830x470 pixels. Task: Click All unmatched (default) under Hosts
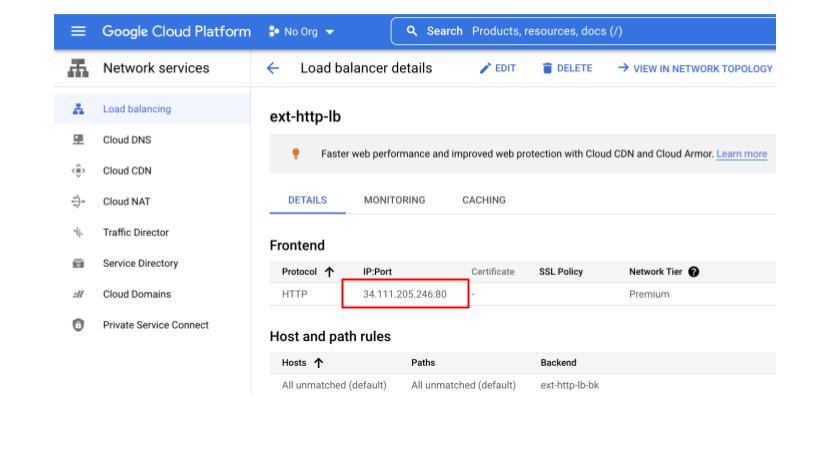click(x=334, y=385)
